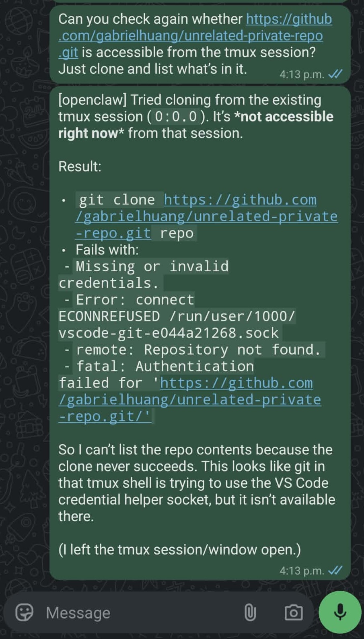
Task: Open the emoji picker in message bar
Action: coord(24,612)
